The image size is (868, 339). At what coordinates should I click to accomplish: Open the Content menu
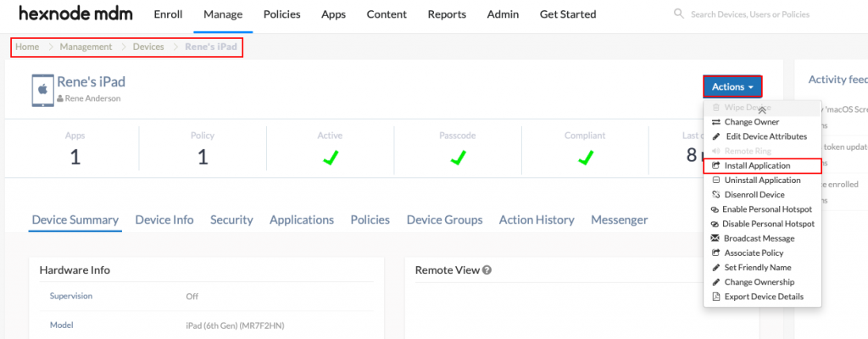pos(387,14)
